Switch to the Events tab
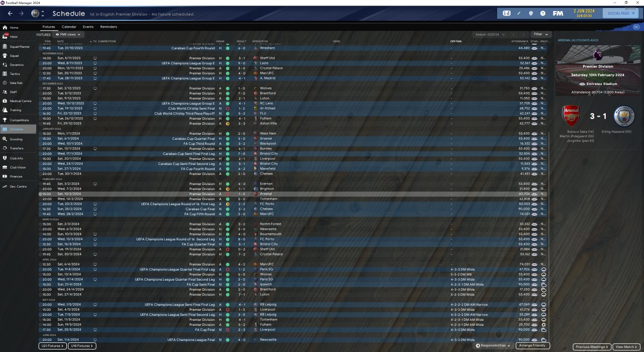This screenshot has height=352, width=644. click(x=88, y=27)
